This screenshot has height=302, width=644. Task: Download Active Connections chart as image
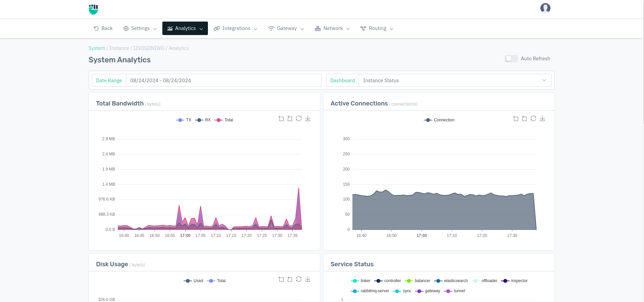pyautogui.click(x=542, y=119)
